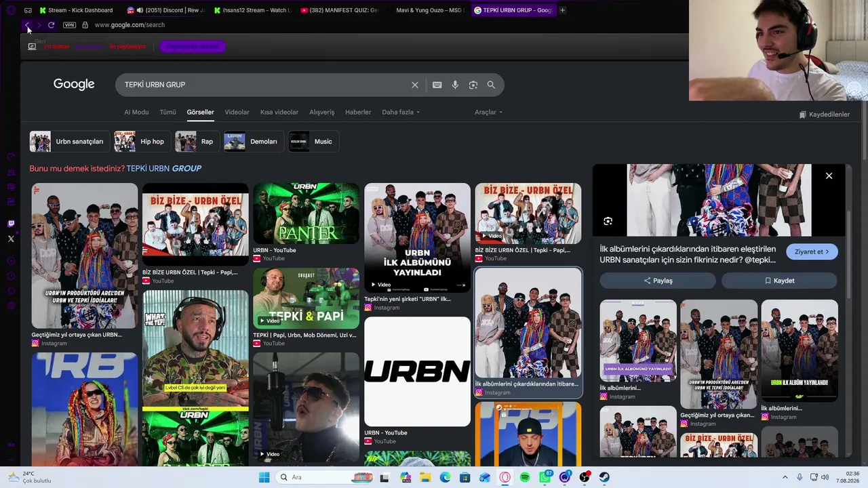Open the Kısa videolar tab
This screenshot has width=868, height=488.
pos(279,113)
